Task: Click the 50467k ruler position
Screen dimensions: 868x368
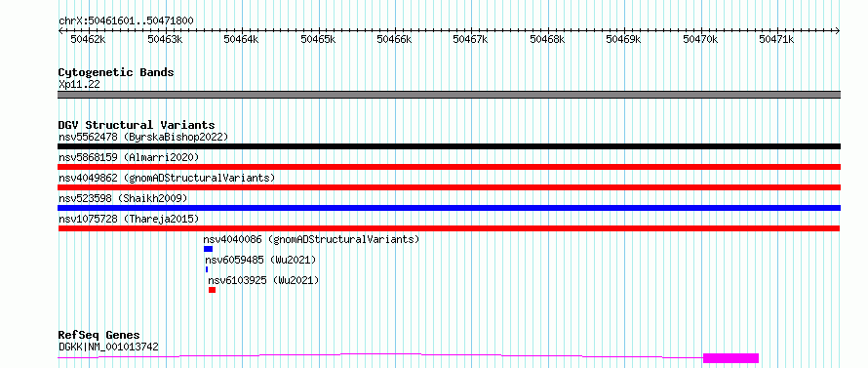Action: click(x=470, y=39)
